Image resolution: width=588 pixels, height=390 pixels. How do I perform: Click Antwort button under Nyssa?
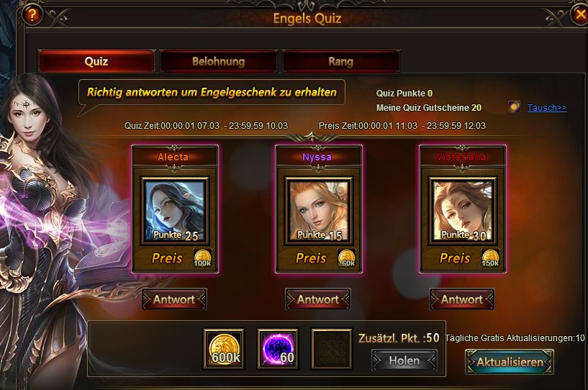click(318, 299)
